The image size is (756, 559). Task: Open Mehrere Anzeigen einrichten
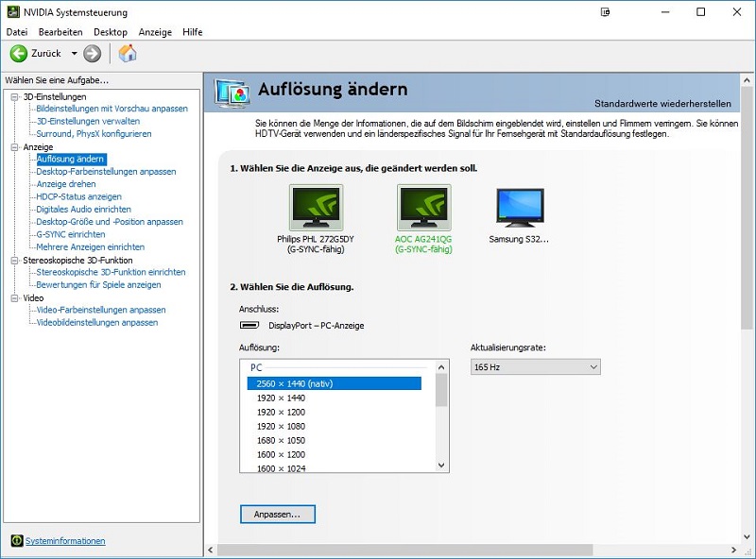[x=91, y=246]
